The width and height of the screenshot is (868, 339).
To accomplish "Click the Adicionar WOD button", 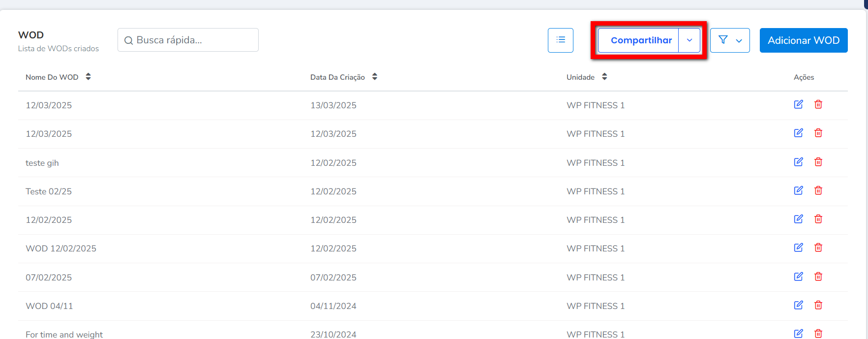I will click(x=803, y=40).
